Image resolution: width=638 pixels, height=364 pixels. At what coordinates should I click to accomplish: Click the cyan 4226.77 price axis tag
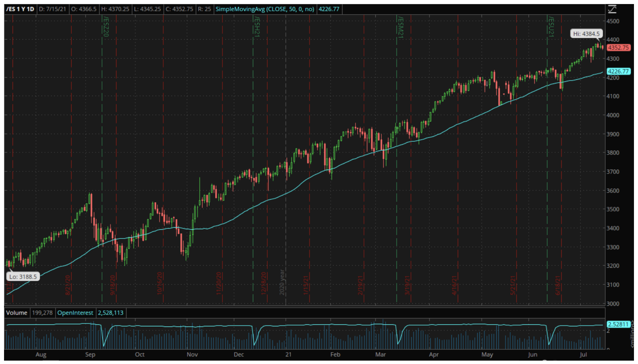pyautogui.click(x=618, y=71)
